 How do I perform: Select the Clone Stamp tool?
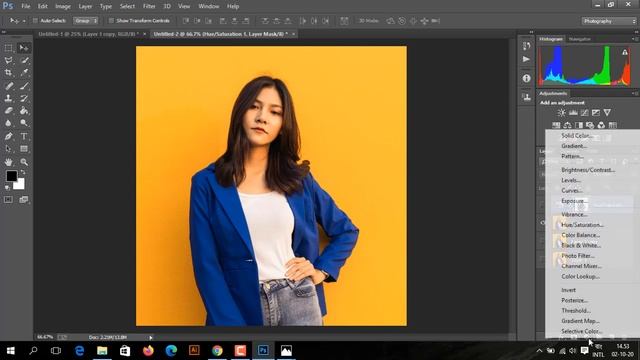click(x=8, y=98)
